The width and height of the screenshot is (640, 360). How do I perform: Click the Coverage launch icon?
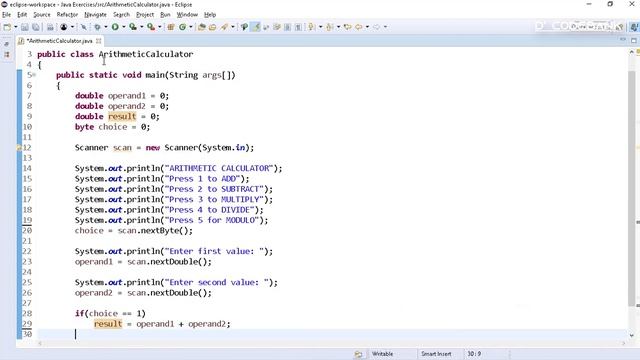[x=133, y=27]
